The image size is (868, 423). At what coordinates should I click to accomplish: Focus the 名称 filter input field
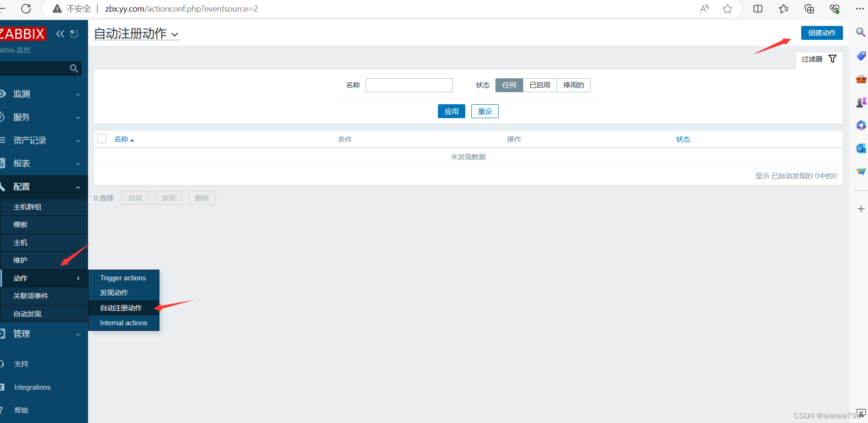point(409,85)
